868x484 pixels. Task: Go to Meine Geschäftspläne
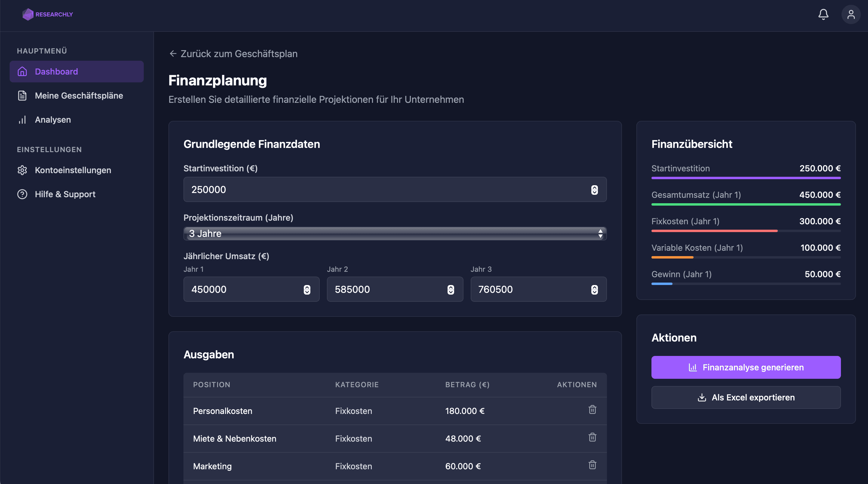click(78, 96)
